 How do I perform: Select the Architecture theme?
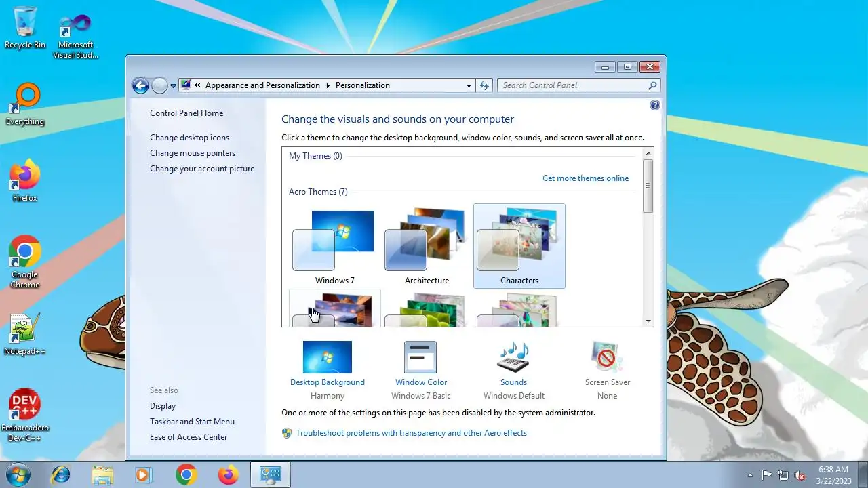pos(427,246)
